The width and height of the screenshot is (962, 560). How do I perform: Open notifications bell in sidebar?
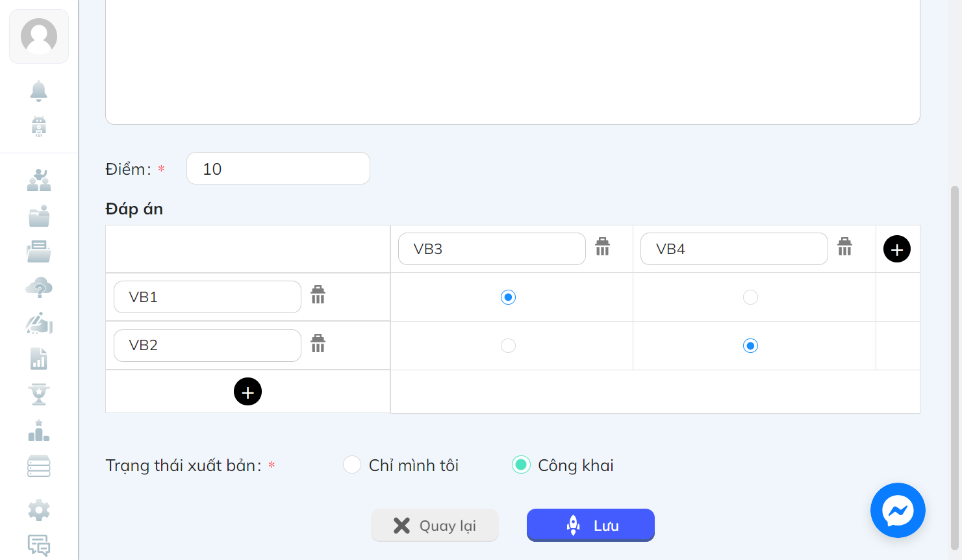point(39,91)
